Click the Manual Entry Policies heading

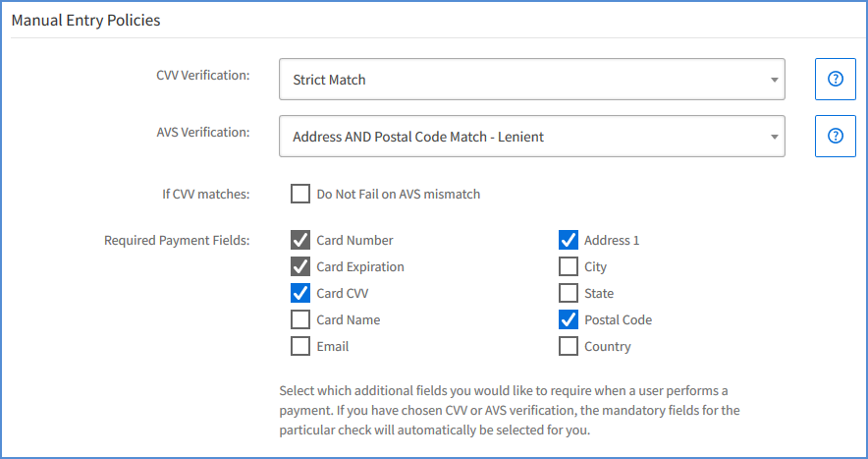(x=85, y=20)
